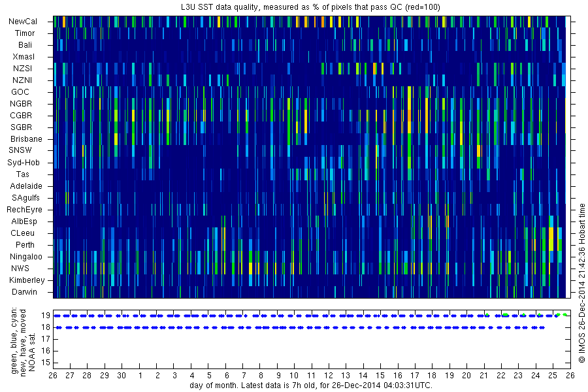Click the NZSI row label

click(x=22, y=68)
